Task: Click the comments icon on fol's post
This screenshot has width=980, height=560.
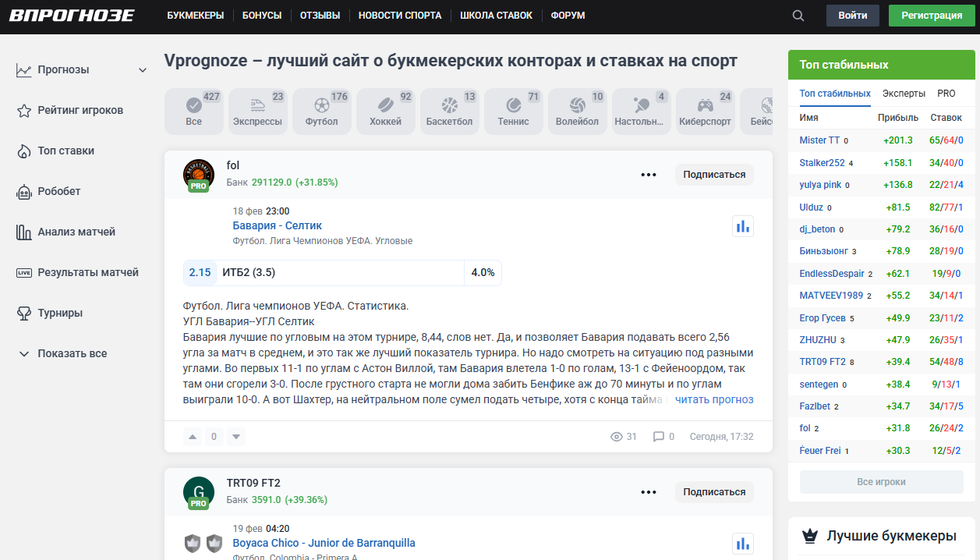Action: [x=659, y=437]
